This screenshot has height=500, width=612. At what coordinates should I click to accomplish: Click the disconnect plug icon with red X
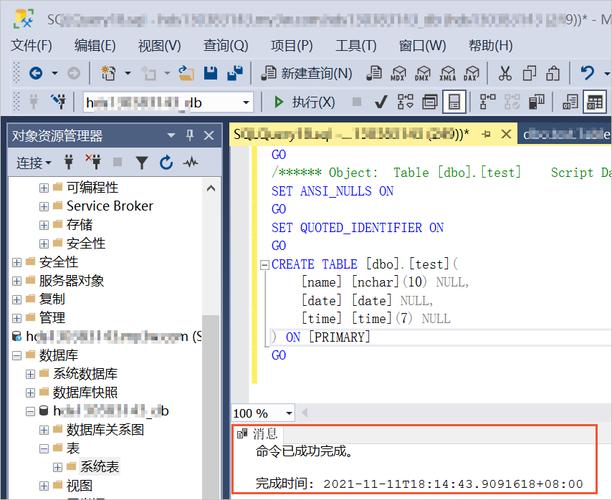(93, 162)
